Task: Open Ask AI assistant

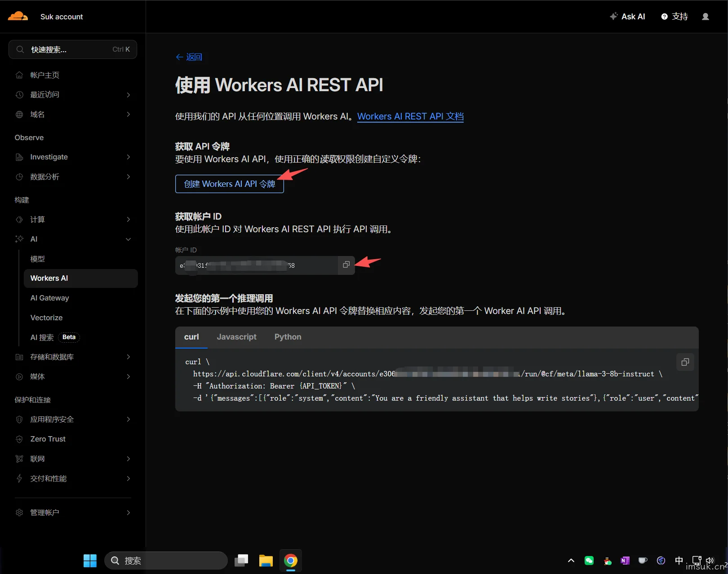Action: pyautogui.click(x=627, y=17)
